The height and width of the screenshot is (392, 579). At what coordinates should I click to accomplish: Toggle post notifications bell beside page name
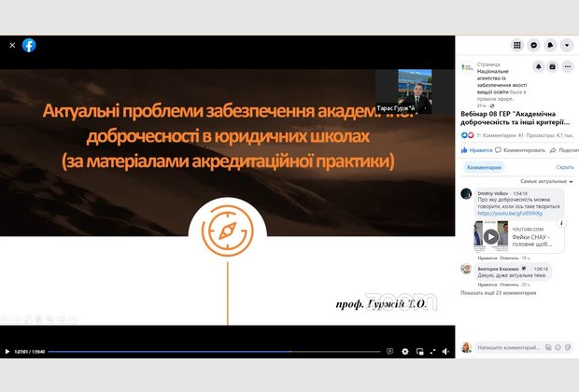coord(538,66)
